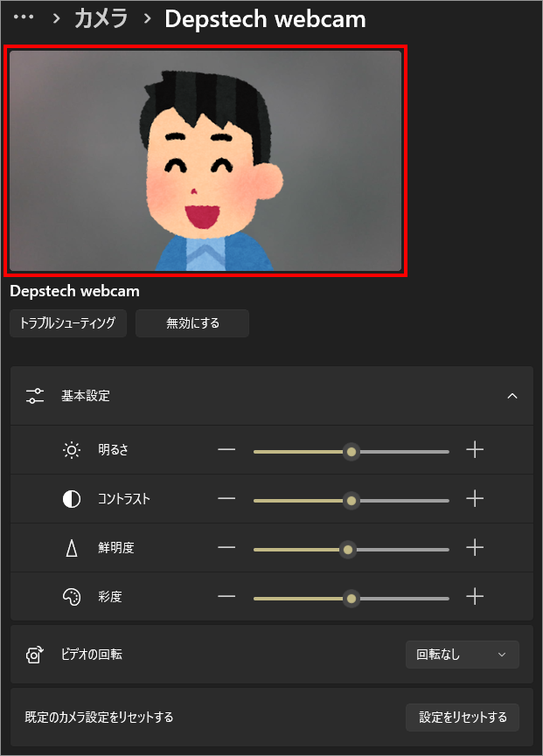Screen dimensions: 543x756
Task: Click the brightness sun icon
Action: coord(72,450)
